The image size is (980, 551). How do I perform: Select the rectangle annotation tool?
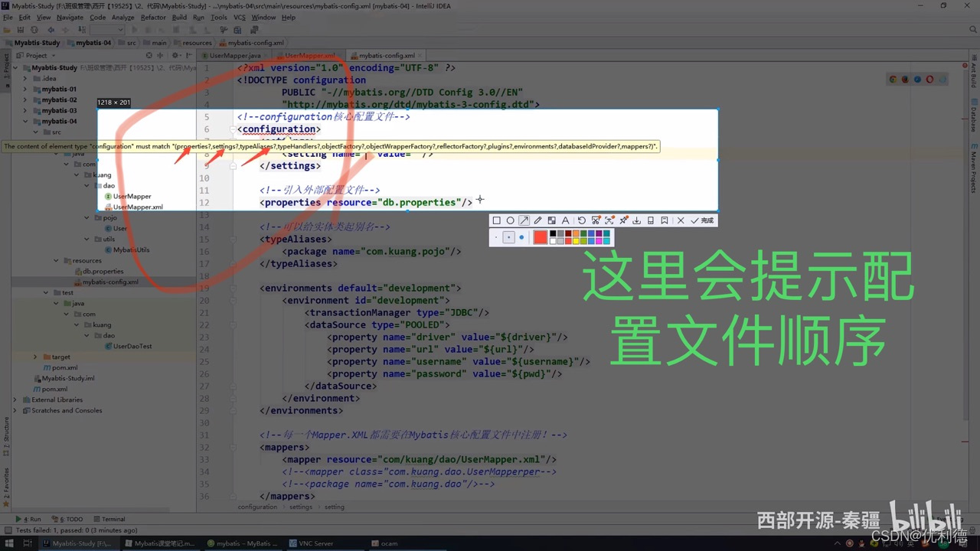[x=496, y=220]
